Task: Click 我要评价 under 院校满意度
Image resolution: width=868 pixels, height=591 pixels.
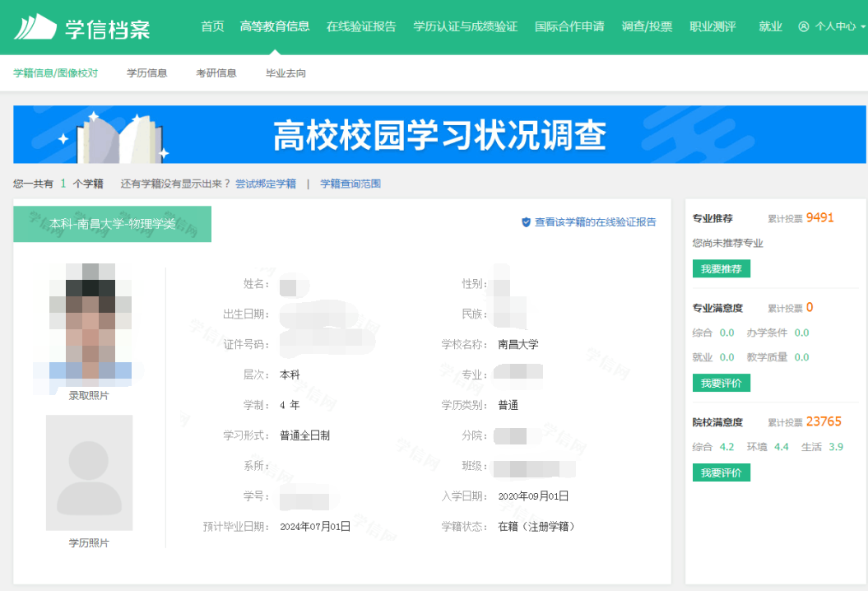Action: (x=721, y=473)
